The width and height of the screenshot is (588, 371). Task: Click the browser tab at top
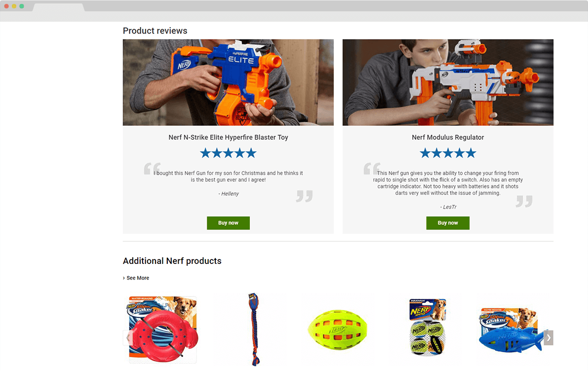(x=58, y=7)
